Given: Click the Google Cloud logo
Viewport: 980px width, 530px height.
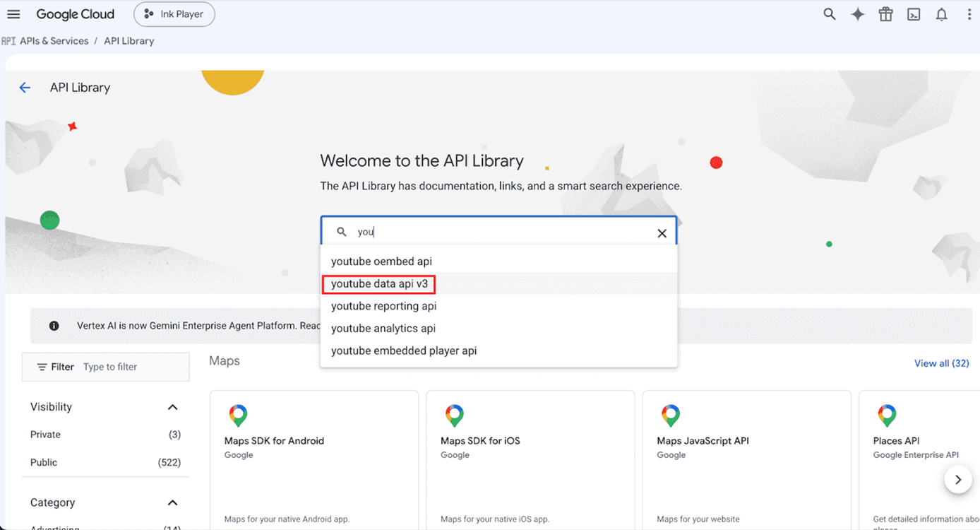Looking at the screenshot, I should 76,14.
